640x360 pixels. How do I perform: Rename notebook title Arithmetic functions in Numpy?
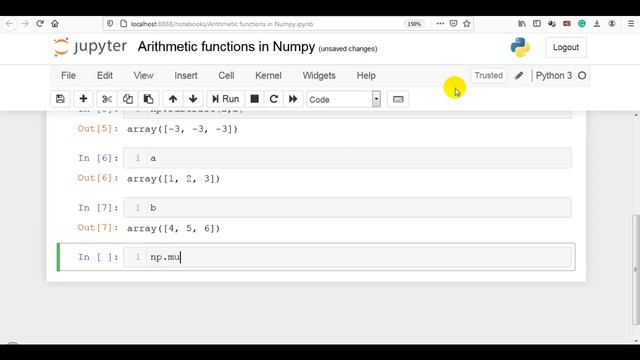coord(226,47)
